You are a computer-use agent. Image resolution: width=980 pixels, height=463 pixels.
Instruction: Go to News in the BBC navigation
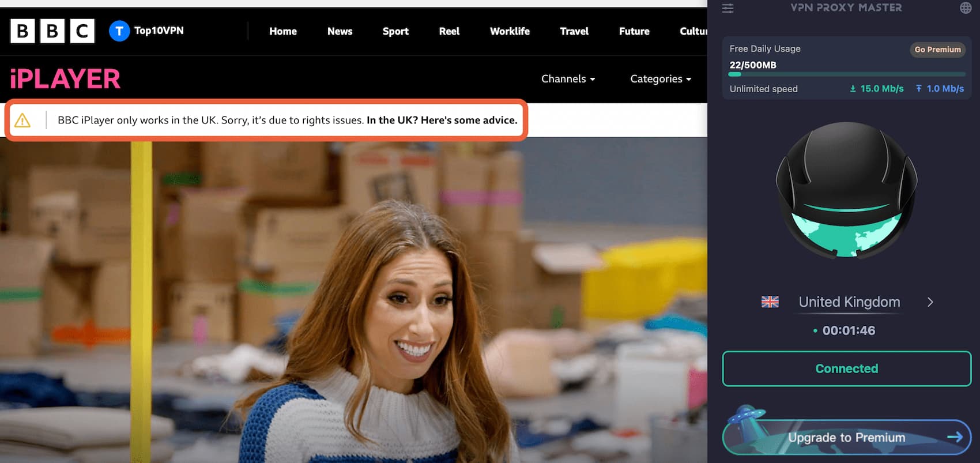click(x=340, y=31)
